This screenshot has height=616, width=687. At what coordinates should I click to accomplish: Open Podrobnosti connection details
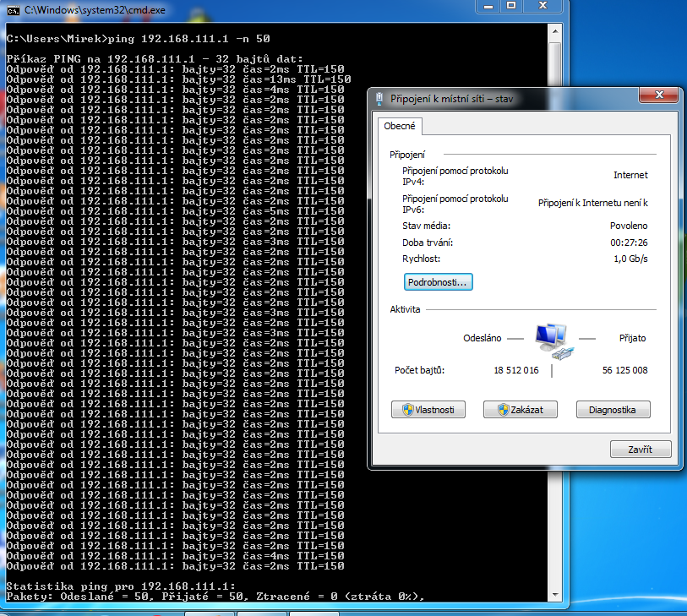[438, 282]
